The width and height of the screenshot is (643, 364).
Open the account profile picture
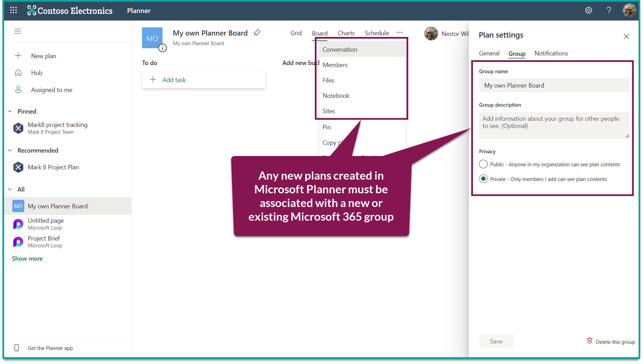tap(629, 10)
